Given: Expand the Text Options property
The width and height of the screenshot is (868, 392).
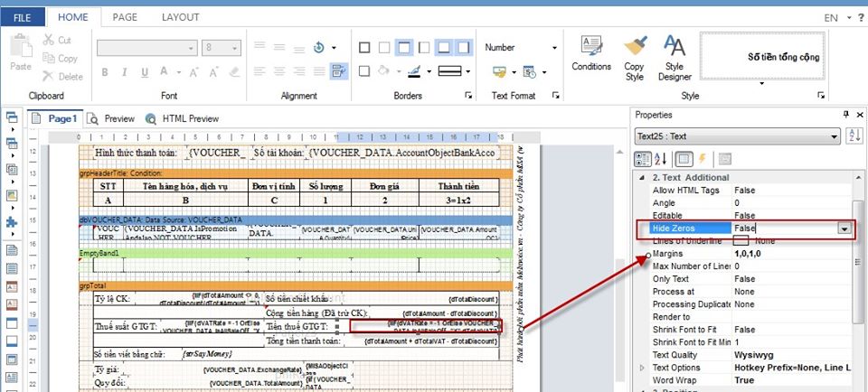Looking at the screenshot, I should [642, 368].
